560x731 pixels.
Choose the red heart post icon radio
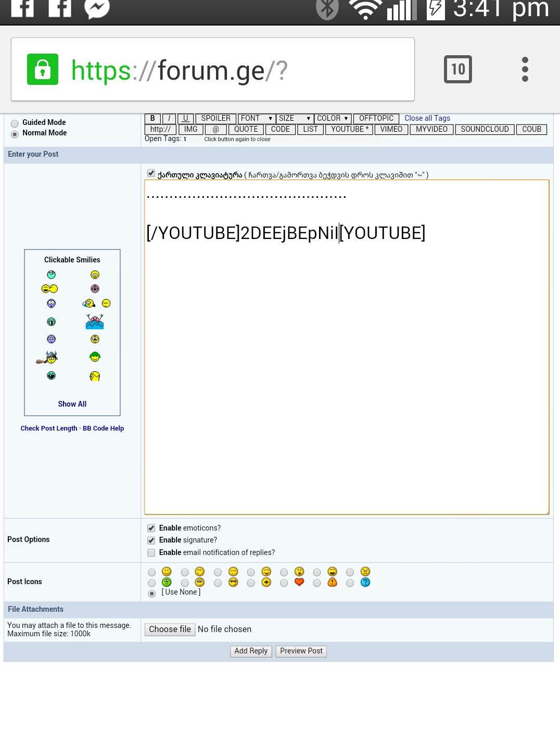pyautogui.click(x=284, y=583)
